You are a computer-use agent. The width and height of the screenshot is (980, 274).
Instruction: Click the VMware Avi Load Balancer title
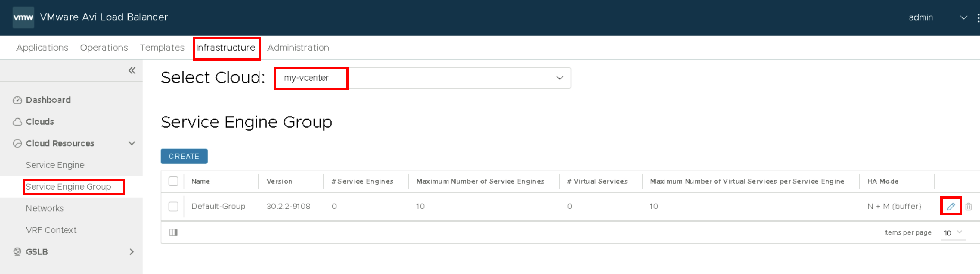(x=104, y=17)
